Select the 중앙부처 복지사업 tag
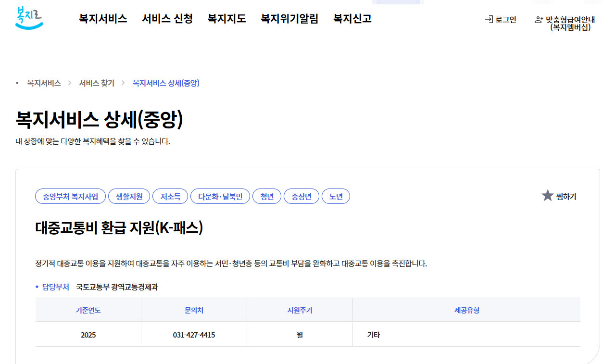615x364 pixels. [70, 196]
